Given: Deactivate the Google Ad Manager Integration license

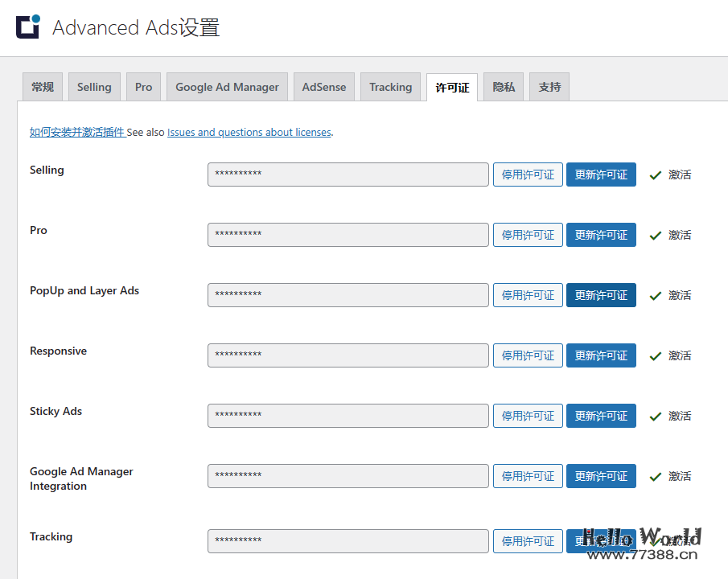Looking at the screenshot, I should coord(528,476).
